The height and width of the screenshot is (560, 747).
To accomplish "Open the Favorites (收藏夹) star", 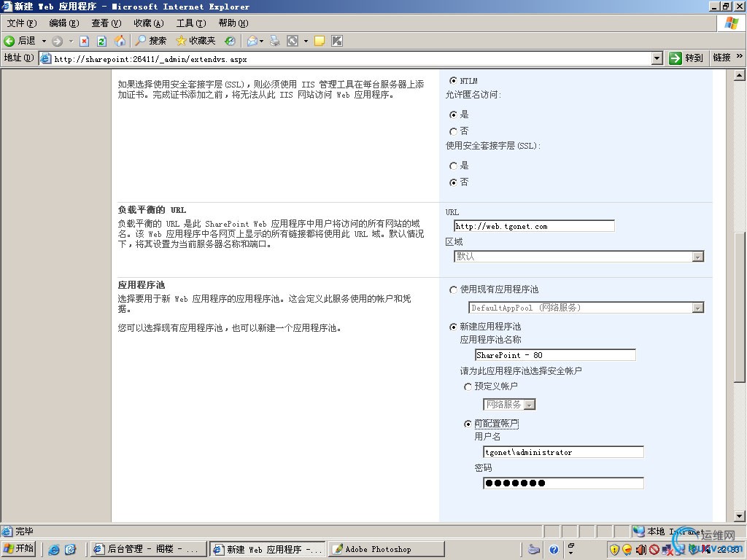I will point(181,41).
